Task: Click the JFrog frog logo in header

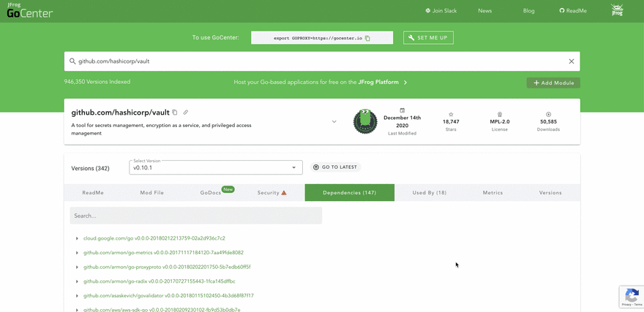Action: (x=617, y=10)
